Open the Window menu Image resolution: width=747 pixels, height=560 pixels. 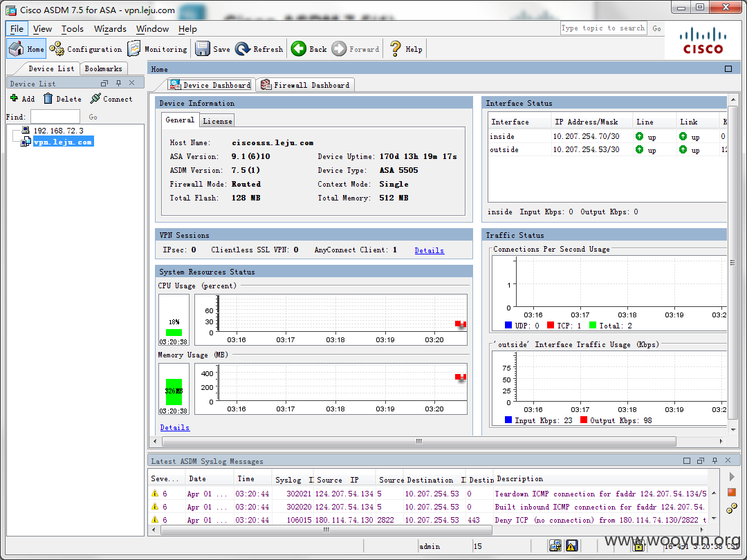click(152, 28)
